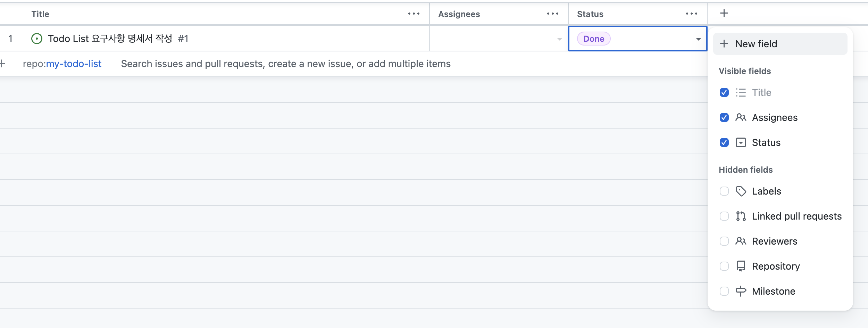Click the Milestone menu entry text
868x328 pixels.
click(774, 292)
